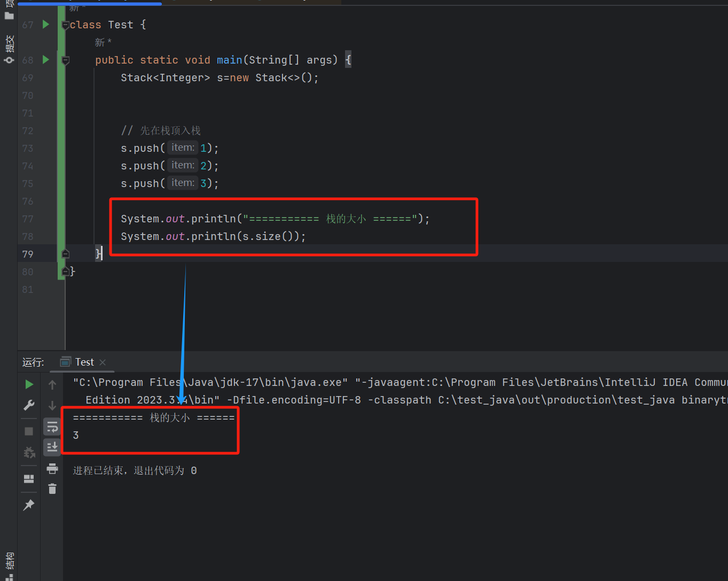The image size is (728, 581).
Task: Click line number 81 in gutter
Action: coord(28,290)
